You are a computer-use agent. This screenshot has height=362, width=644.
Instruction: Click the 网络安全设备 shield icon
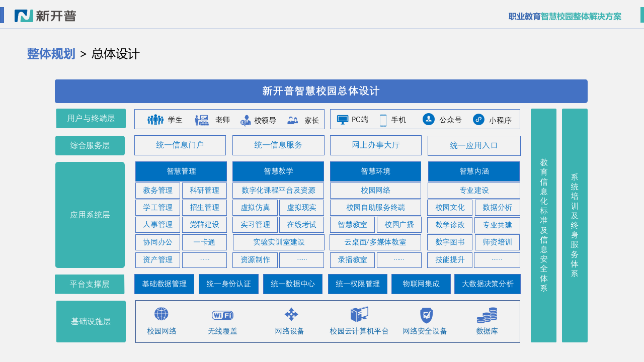tap(426, 314)
